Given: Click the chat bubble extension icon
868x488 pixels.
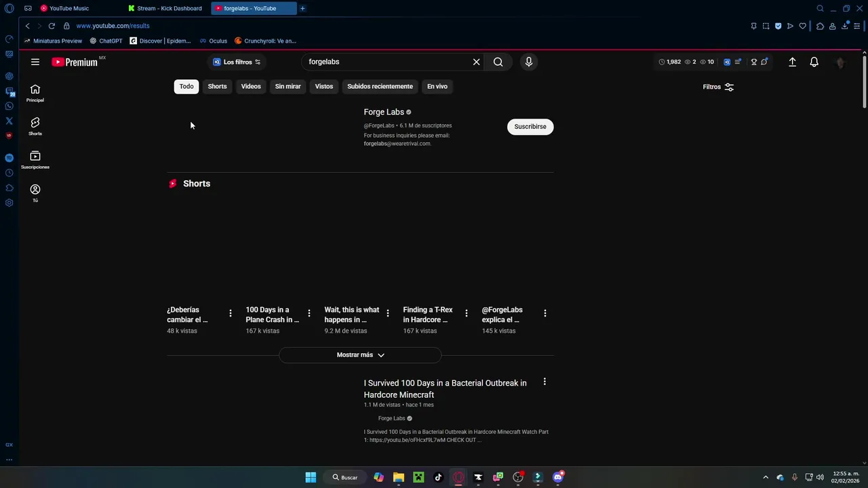Looking at the screenshot, I should [764, 62].
